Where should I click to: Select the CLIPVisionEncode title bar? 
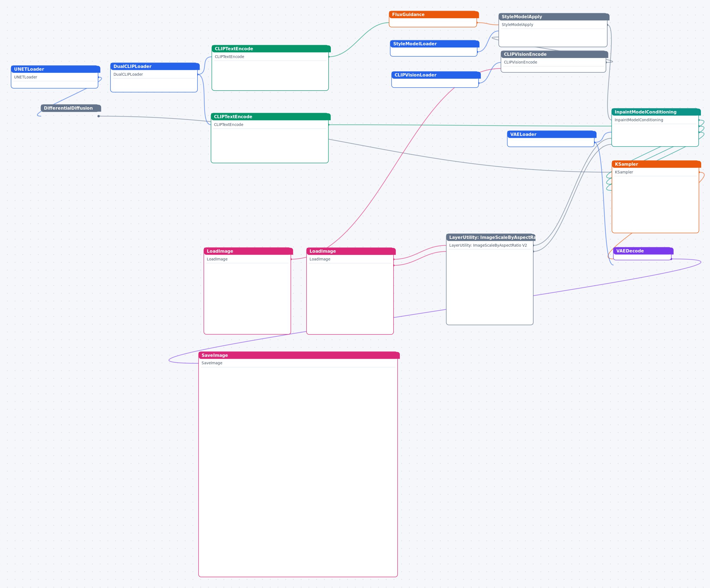tap(555, 54)
